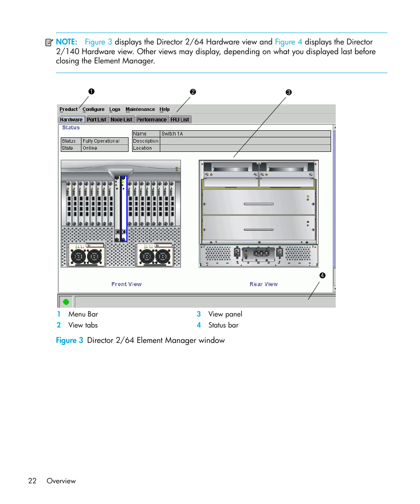420x504 pixels.
Task: Click the unhighlighted CTP card beside the blue one
Action: point(117,209)
